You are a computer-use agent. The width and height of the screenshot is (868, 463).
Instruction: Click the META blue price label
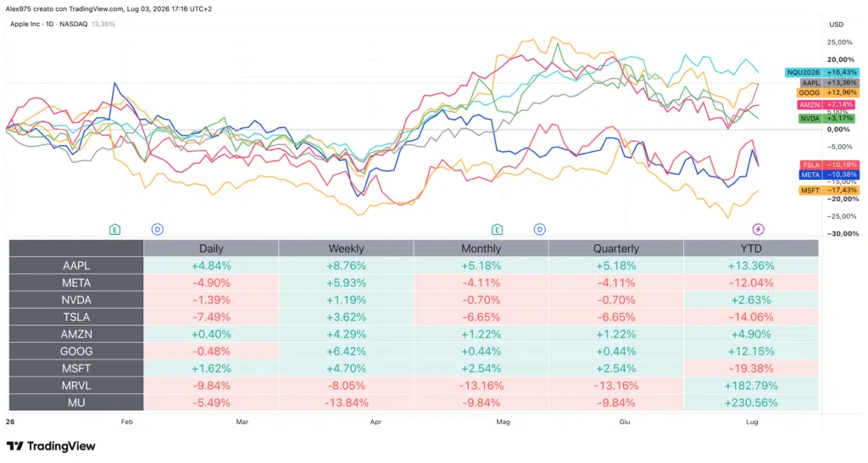click(x=829, y=175)
